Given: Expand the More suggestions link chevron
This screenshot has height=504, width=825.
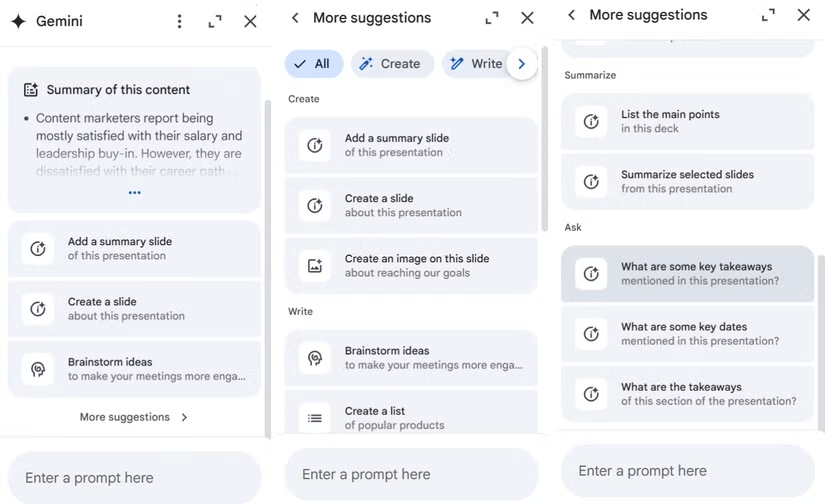Looking at the screenshot, I should 185,417.
